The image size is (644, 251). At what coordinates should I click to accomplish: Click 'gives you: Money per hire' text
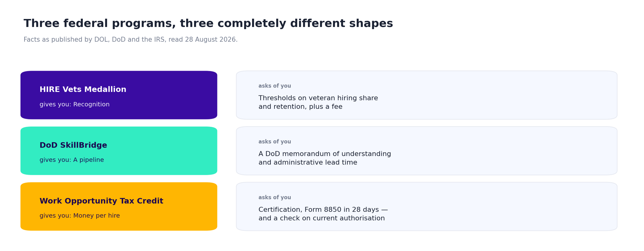point(80,216)
